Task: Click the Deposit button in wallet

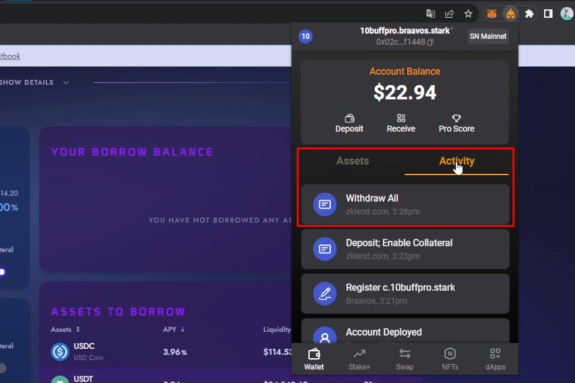Action: (x=349, y=123)
